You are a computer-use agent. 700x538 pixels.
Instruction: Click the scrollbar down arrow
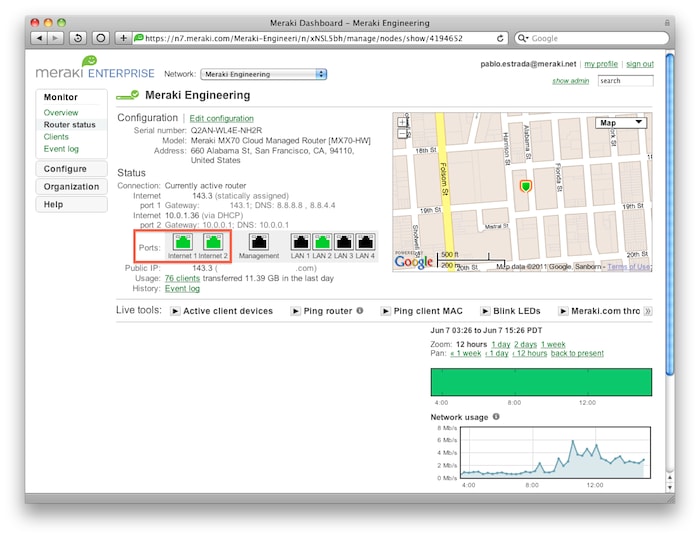pos(669,488)
